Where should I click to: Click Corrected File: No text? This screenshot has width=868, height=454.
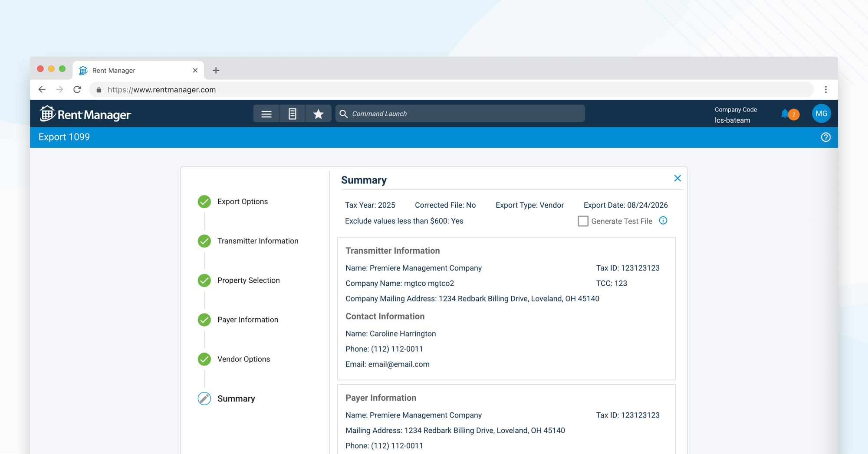coord(445,205)
